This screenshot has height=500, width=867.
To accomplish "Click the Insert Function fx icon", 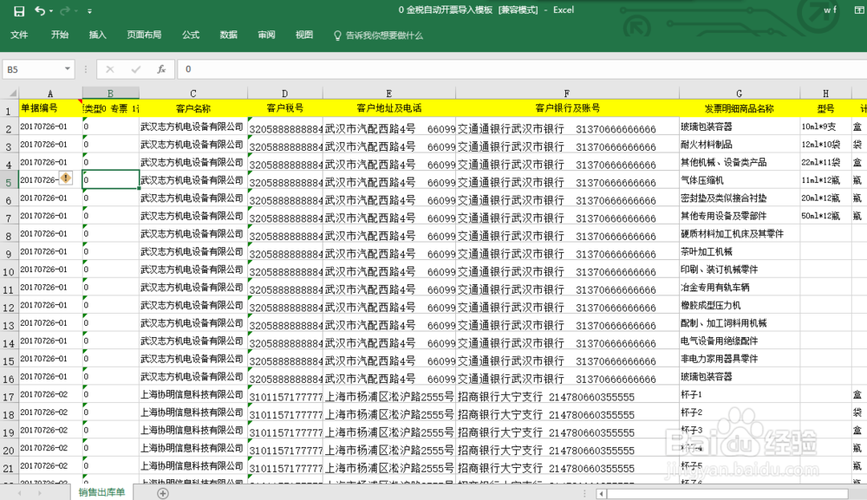I will tap(161, 69).
